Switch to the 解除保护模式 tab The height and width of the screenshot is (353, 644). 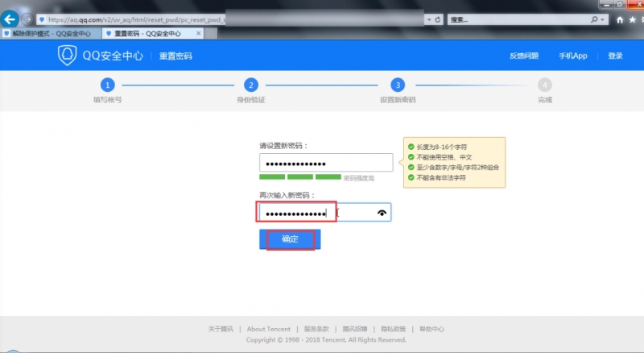tap(51, 33)
